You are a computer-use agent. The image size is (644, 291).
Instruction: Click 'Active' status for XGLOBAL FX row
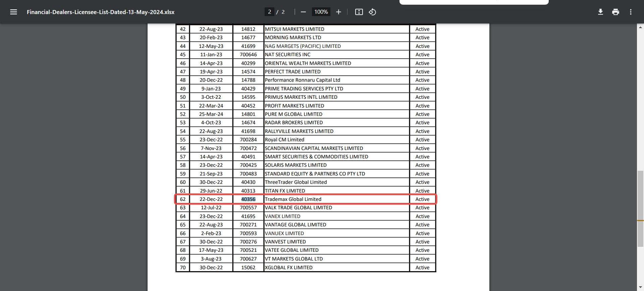pos(422,268)
